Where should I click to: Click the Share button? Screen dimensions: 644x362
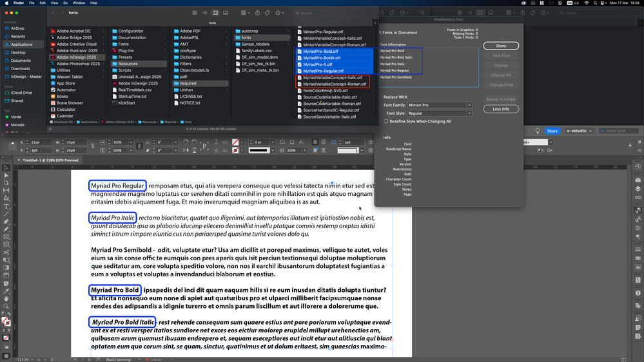pos(552,131)
